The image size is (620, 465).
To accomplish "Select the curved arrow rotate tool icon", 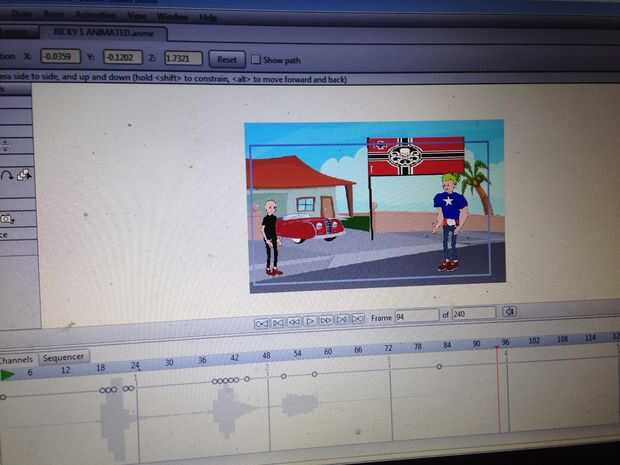I will point(7,176).
